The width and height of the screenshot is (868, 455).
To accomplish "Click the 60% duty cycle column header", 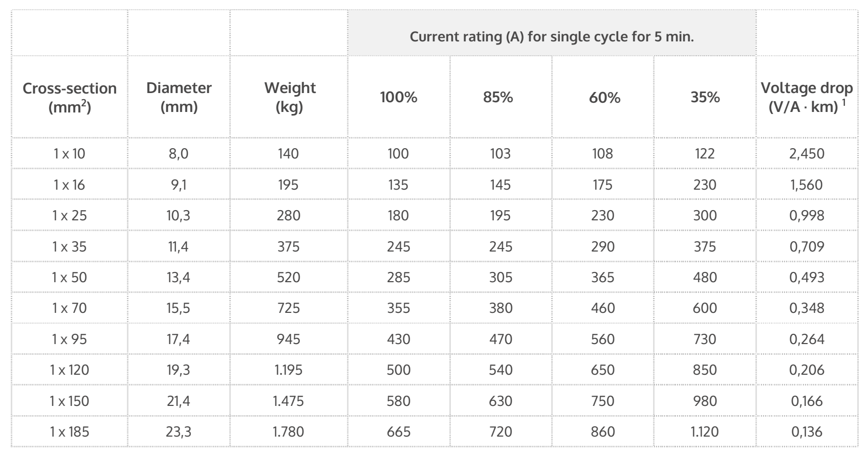I will [x=604, y=97].
